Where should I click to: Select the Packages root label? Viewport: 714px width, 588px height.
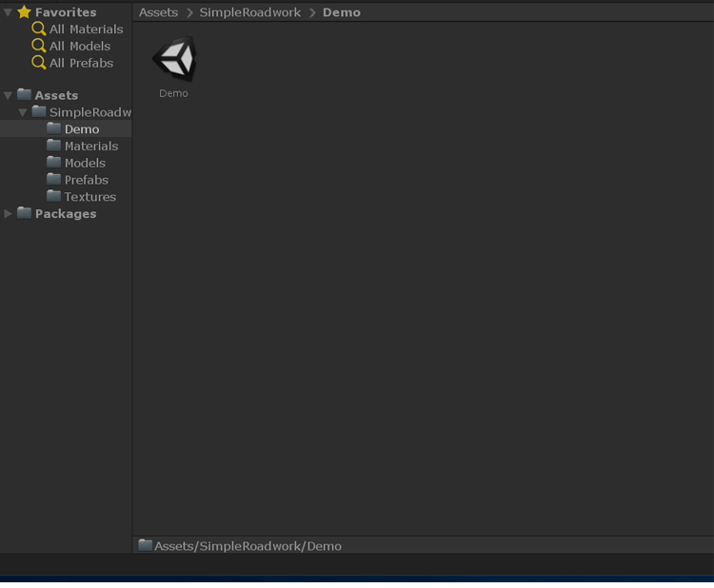66,214
